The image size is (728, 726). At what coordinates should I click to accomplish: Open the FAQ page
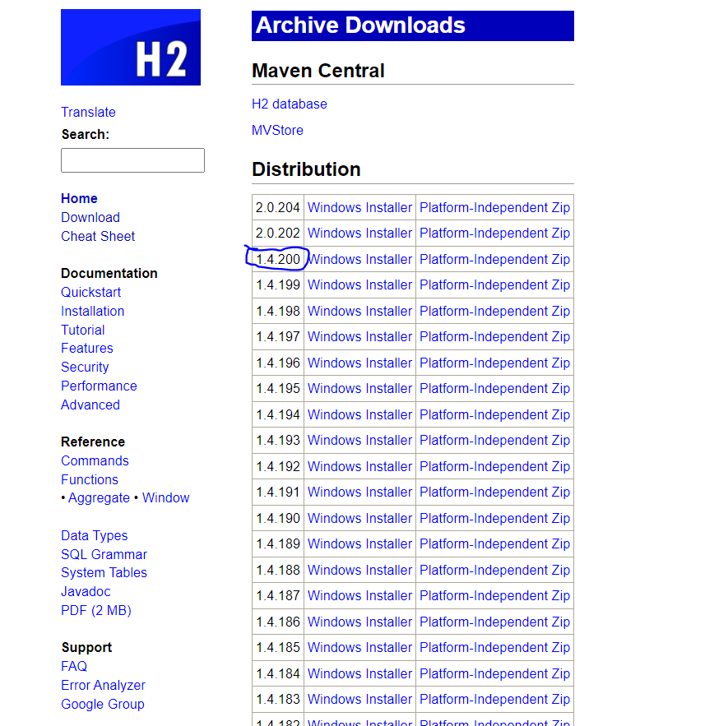pos(74,667)
